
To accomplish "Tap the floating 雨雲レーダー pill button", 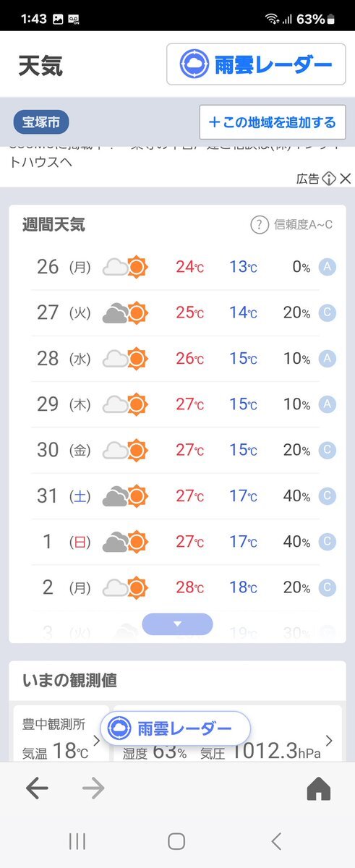I will pyautogui.click(x=176, y=728).
